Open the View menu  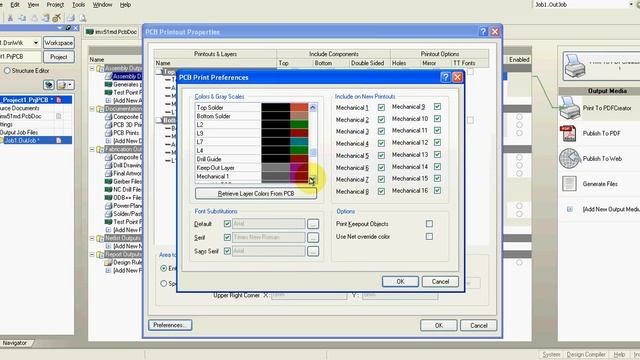click(x=33, y=5)
